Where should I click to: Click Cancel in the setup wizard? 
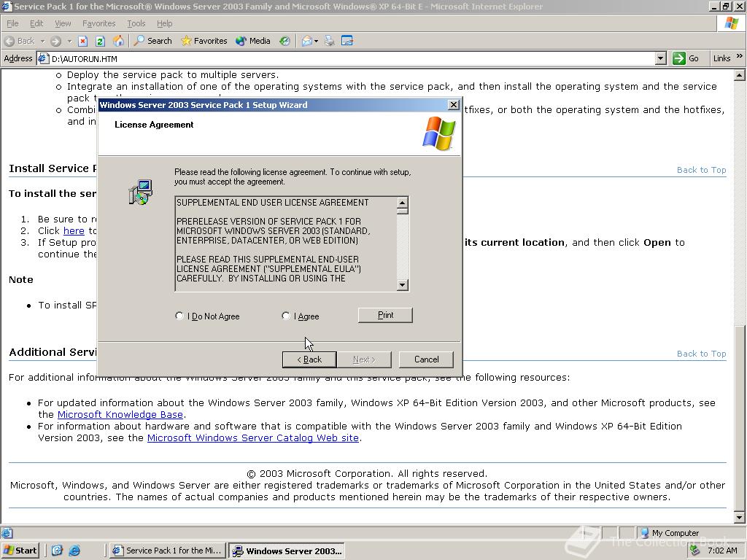point(426,359)
